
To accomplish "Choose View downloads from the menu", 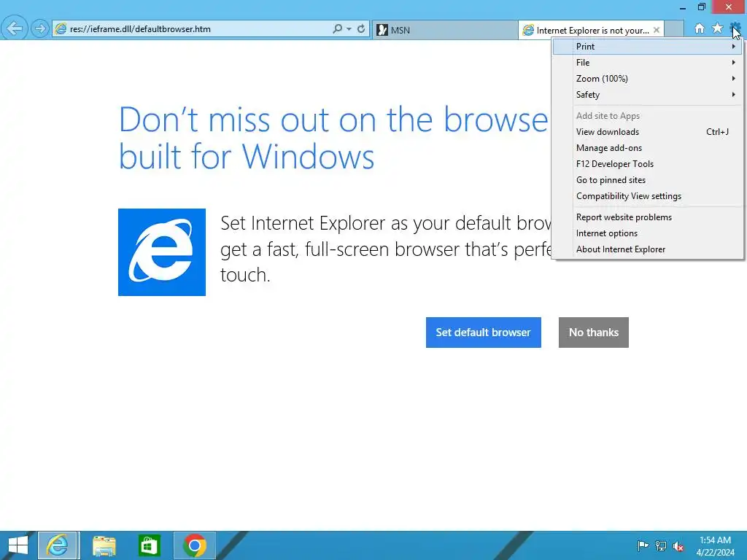I will click(648, 132).
